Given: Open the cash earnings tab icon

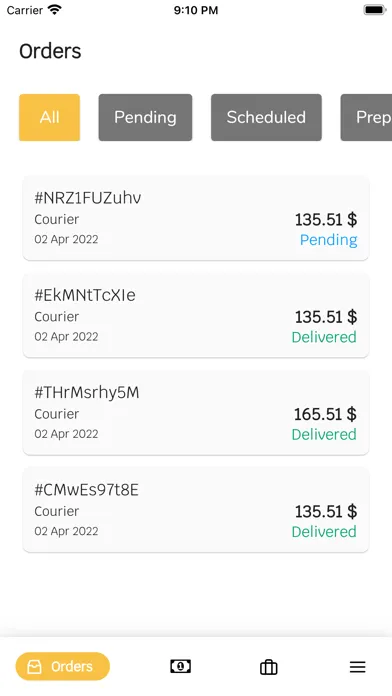Looking at the screenshot, I should [180, 666].
